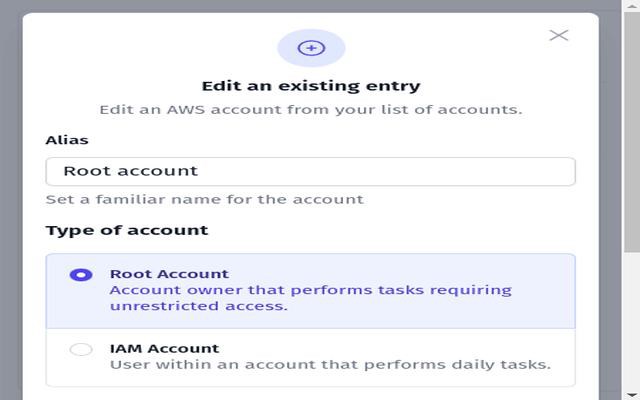Screen dimensions: 640x400
Task: Click the vertical scrollbar thumb
Action: 631,130
